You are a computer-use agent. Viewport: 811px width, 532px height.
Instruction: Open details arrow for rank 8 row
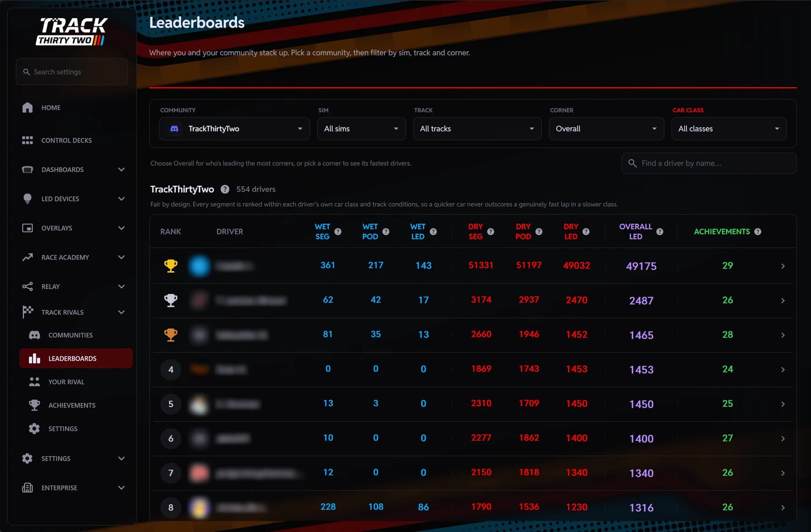783,508
